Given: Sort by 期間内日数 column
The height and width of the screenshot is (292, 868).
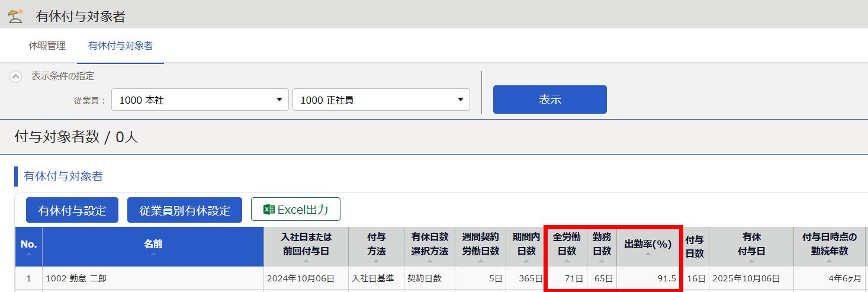Looking at the screenshot, I should 526,246.
